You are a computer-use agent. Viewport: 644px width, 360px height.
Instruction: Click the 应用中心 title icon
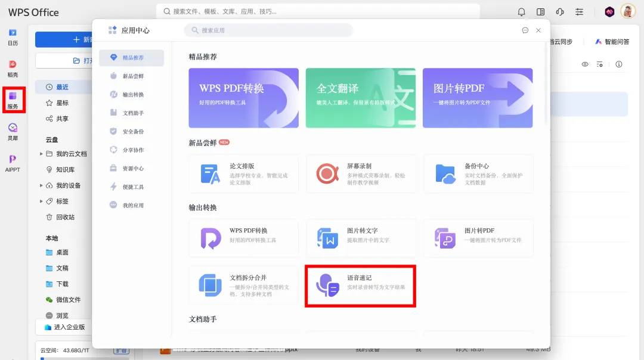(x=113, y=30)
